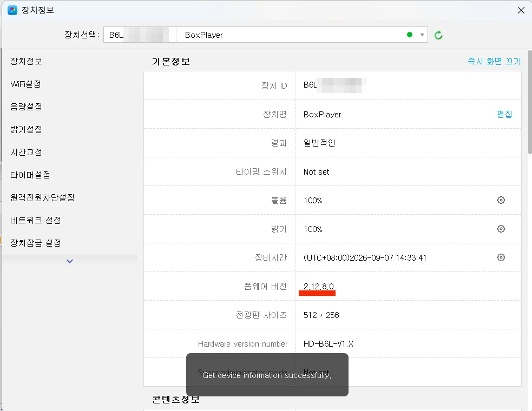The height and width of the screenshot is (411, 532).
Task: Click the app logo in title bar
Action: coord(12,10)
